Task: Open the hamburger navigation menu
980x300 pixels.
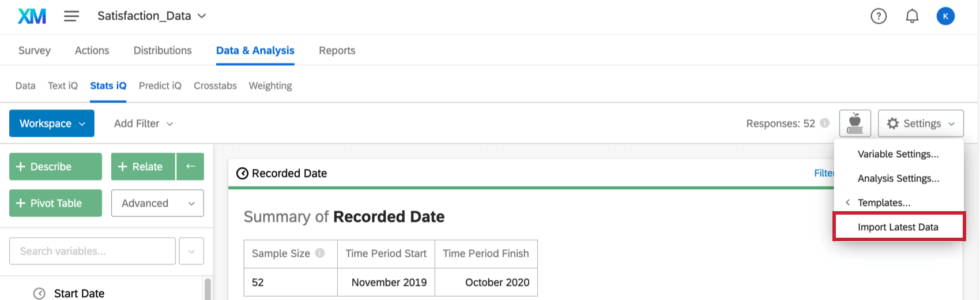Action: (x=71, y=16)
